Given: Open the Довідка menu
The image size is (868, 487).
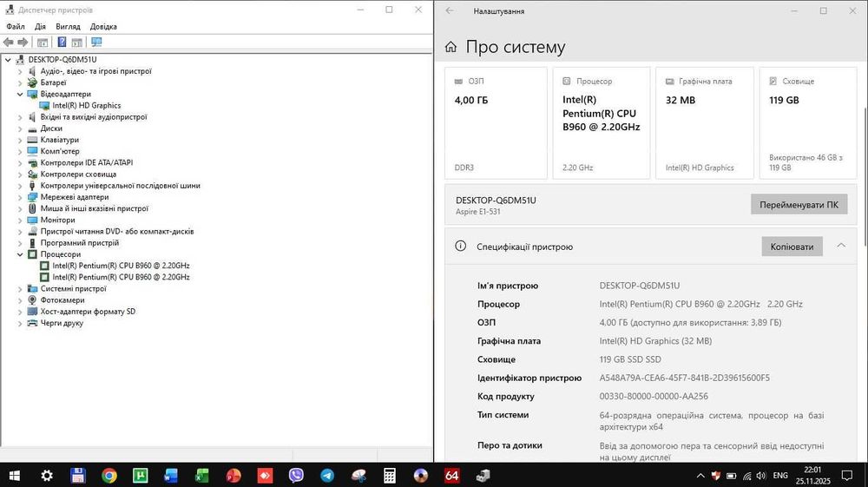Looking at the screenshot, I should click(x=103, y=26).
